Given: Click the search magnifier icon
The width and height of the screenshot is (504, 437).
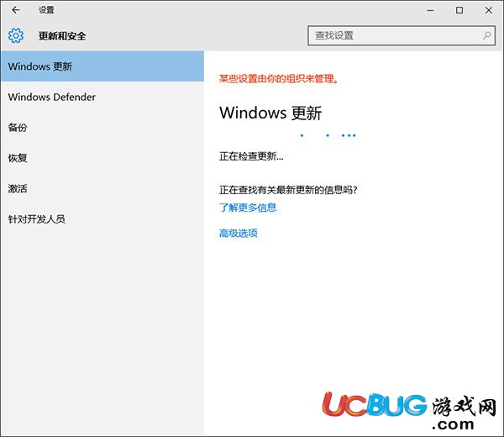Looking at the screenshot, I should click(486, 35).
